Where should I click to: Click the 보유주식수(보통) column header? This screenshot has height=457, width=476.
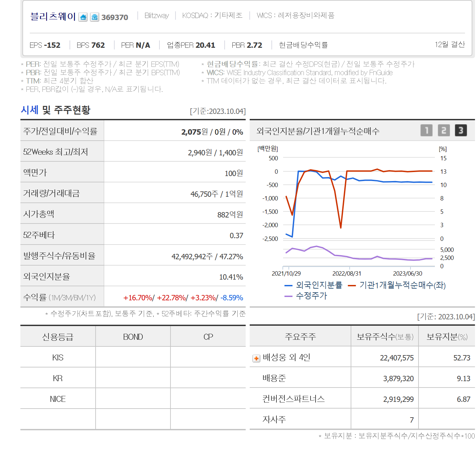click(385, 337)
